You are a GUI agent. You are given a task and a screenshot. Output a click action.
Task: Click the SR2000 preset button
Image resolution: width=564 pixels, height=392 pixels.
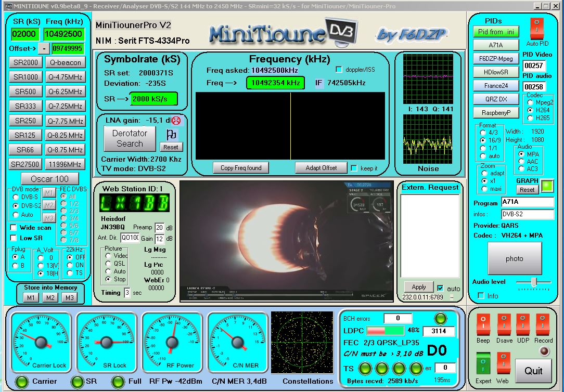click(x=25, y=62)
